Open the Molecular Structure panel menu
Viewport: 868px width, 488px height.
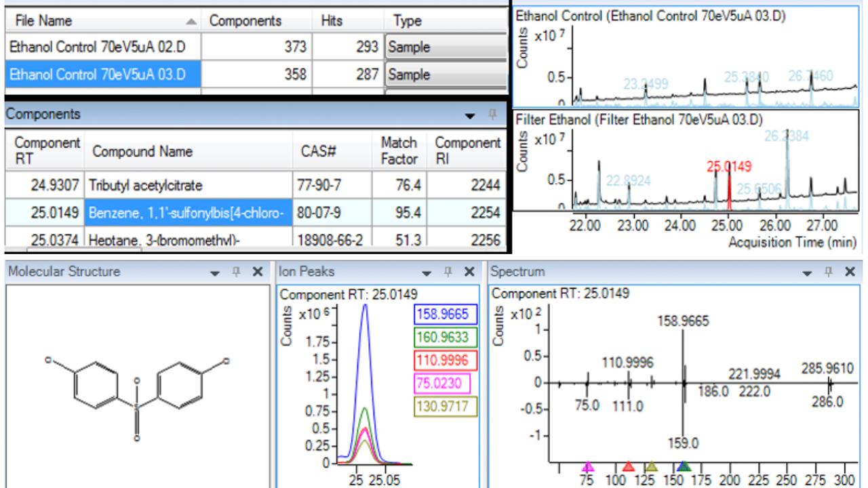pos(216,271)
